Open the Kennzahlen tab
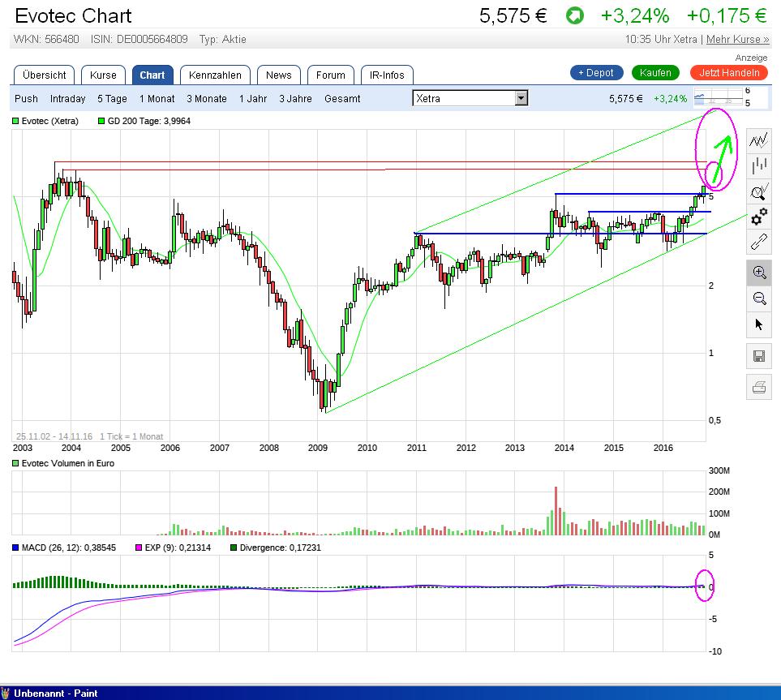This screenshot has width=781, height=700. [215, 75]
